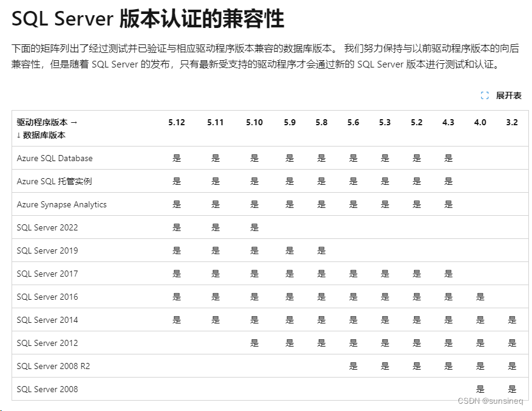Click the 数据库版本 header text

click(x=44, y=135)
